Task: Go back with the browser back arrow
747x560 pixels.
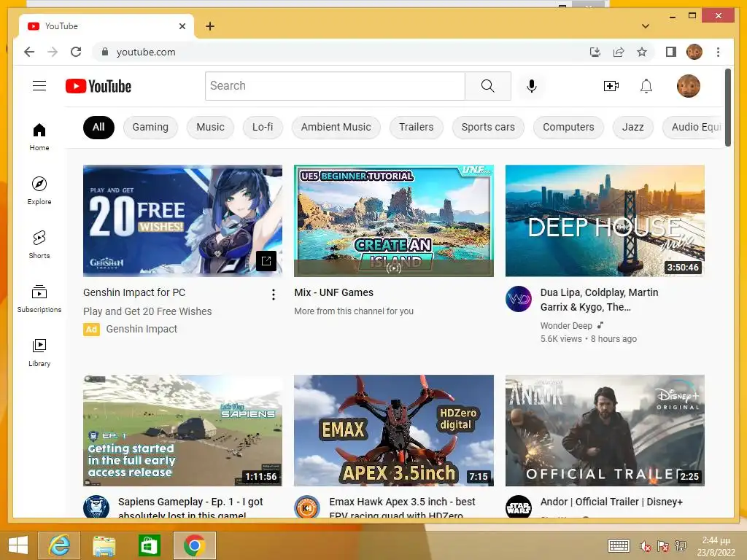Action: pos(29,52)
